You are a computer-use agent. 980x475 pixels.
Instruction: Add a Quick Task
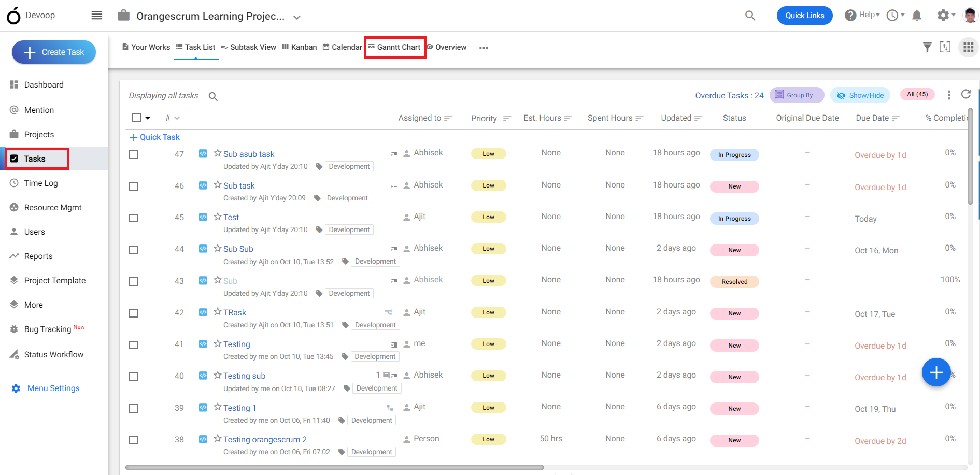[154, 137]
